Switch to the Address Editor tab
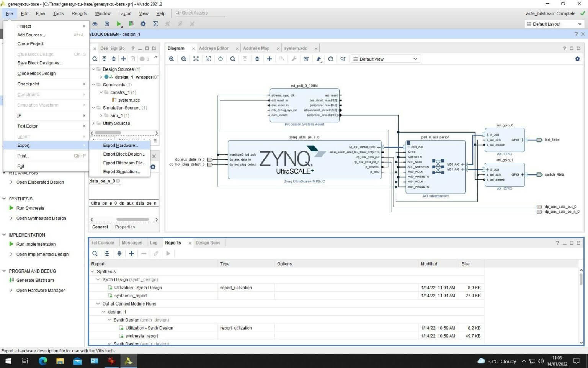The image size is (588, 368). pyautogui.click(x=214, y=48)
